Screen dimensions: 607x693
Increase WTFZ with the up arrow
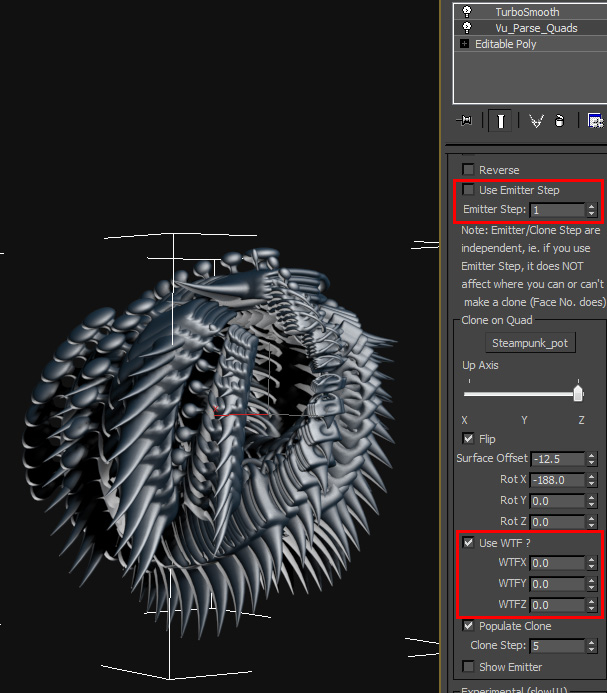(x=592, y=601)
